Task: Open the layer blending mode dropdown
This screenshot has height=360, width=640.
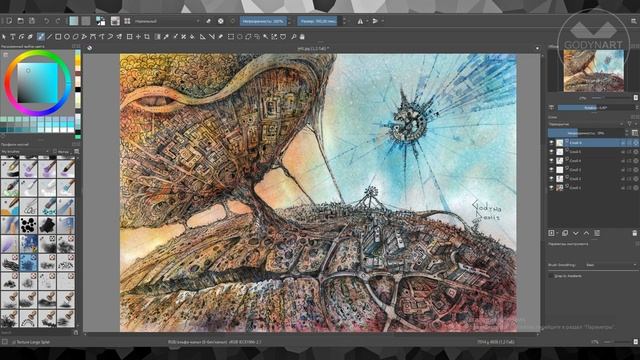Action: [x=587, y=124]
